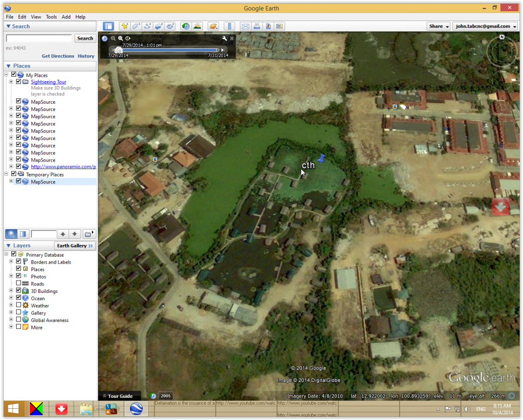Move selected place down arrow button
Image resolution: width=523 pixels, height=420 pixels.
click(75, 234)
